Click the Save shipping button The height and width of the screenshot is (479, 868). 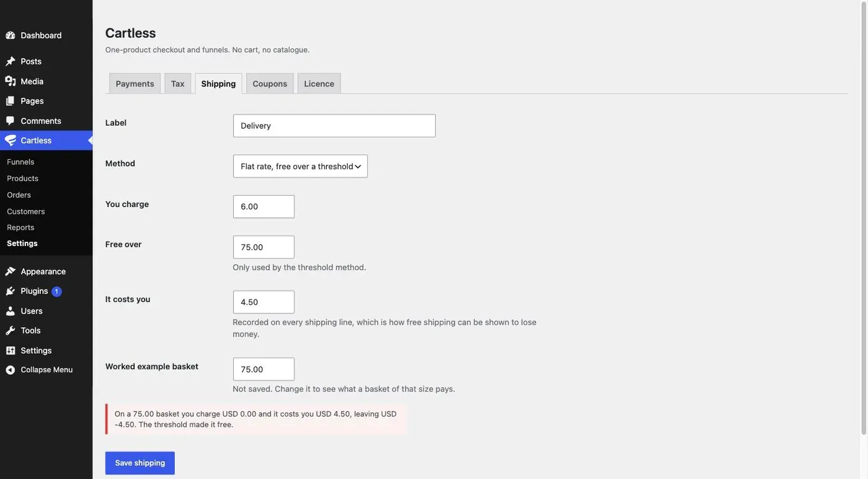coord(140,463)
